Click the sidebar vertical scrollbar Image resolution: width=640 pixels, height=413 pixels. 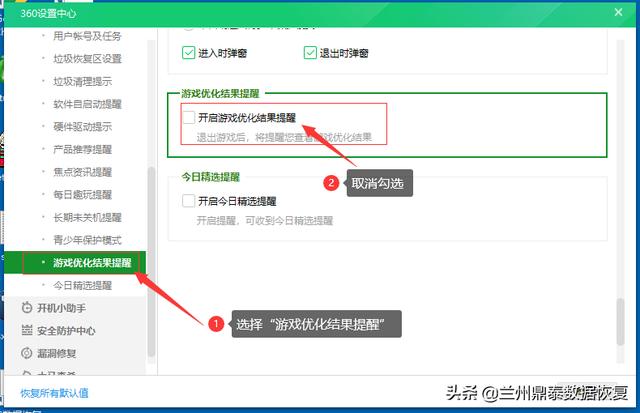pos(151,260)
